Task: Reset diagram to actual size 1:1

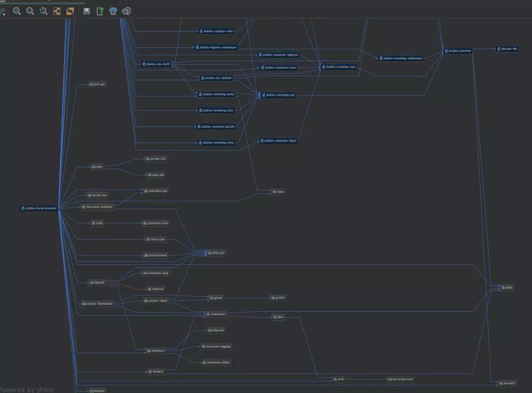Action: coord(43,11)
